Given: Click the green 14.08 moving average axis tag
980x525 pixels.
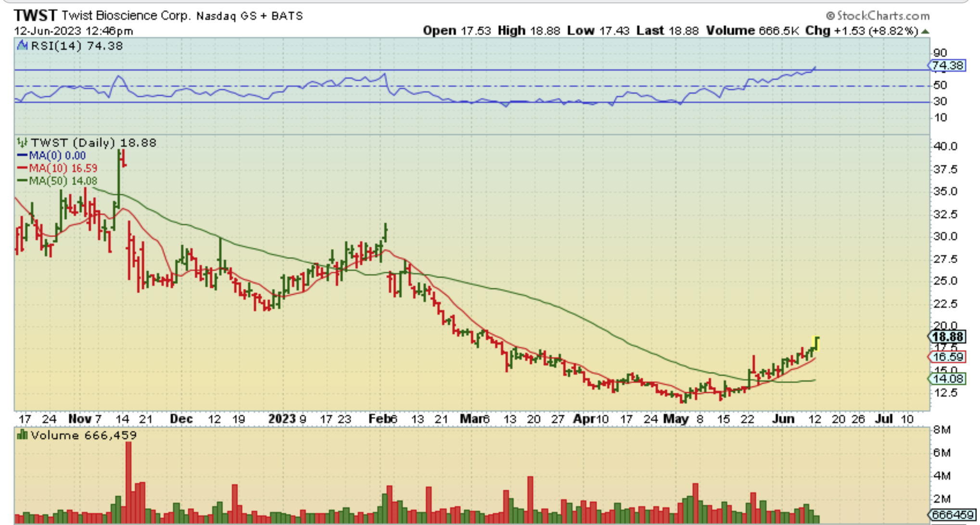Looking at the screenshot, I should click(x=947, y=379).
